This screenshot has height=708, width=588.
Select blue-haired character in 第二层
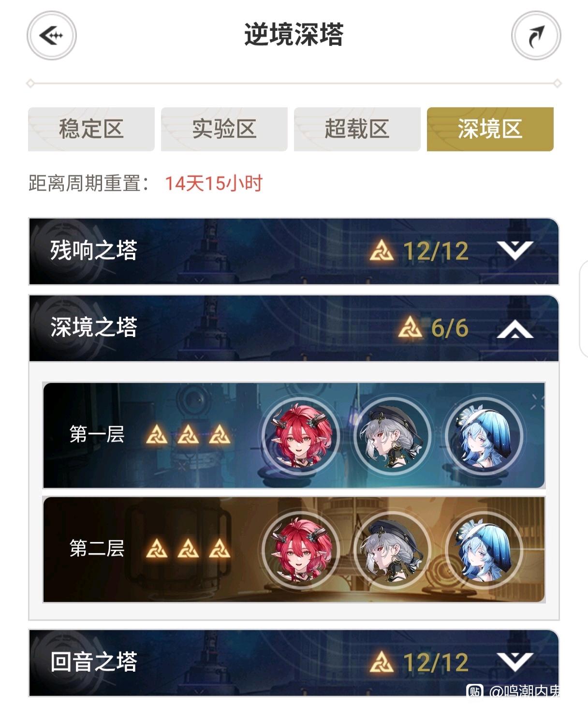(484, 549)
